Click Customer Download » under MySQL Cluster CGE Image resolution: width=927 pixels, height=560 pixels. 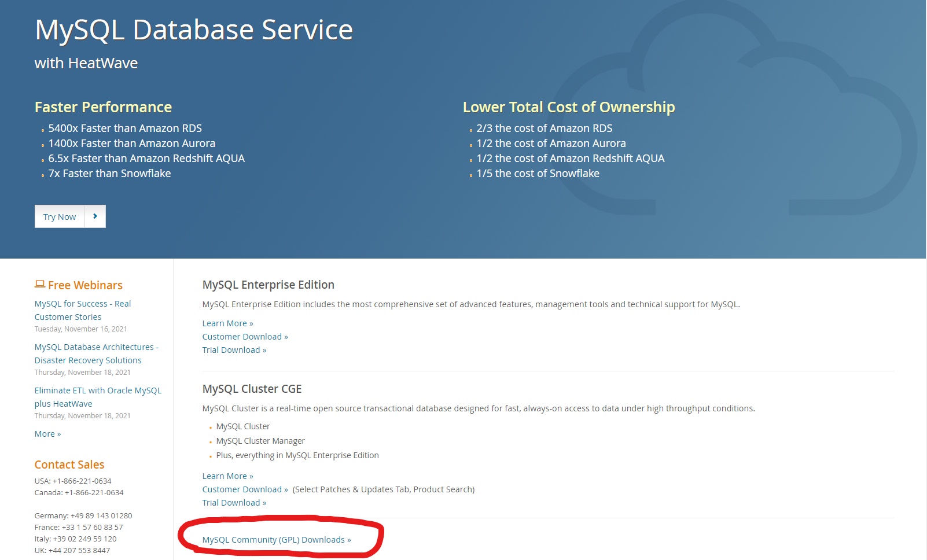[245, 489]
